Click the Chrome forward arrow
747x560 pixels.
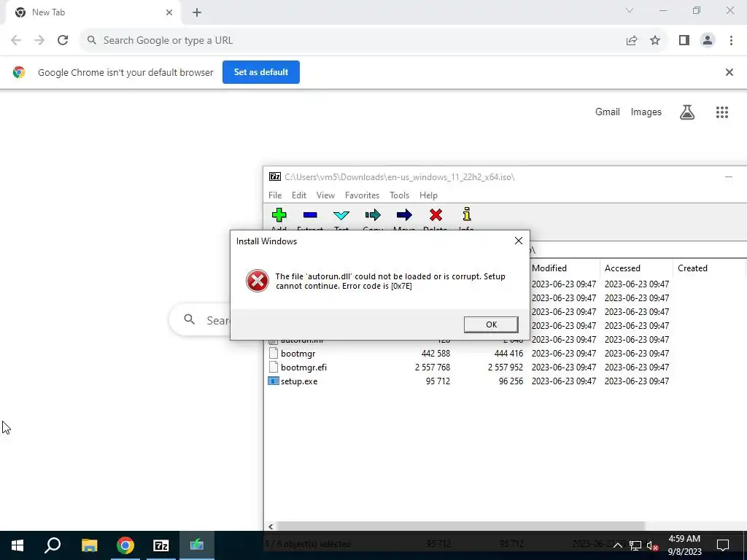coord(39,41)
